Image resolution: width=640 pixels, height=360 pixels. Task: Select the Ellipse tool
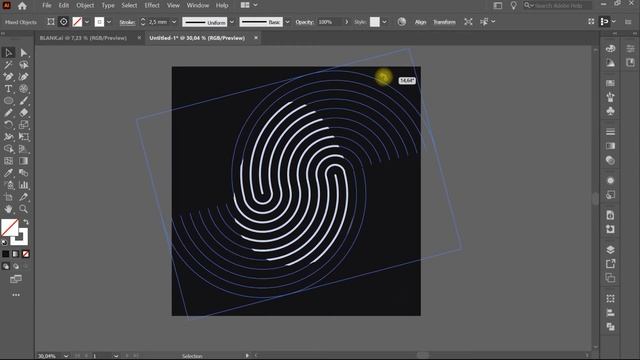coord(9,100)
